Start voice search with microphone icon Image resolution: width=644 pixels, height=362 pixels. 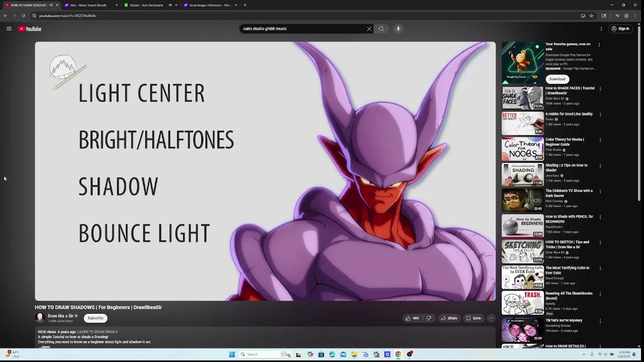click(398, 29)
